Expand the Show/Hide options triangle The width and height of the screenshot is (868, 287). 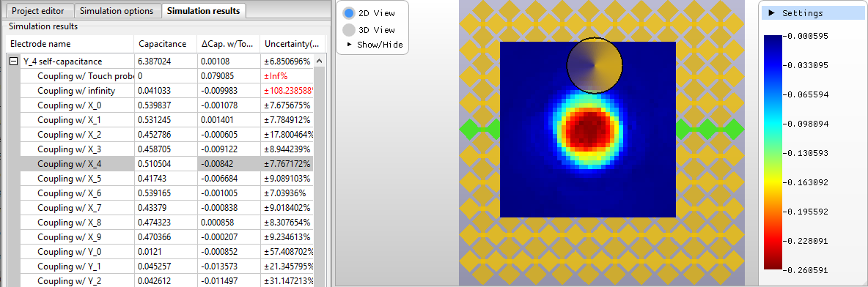pos(349,45)
